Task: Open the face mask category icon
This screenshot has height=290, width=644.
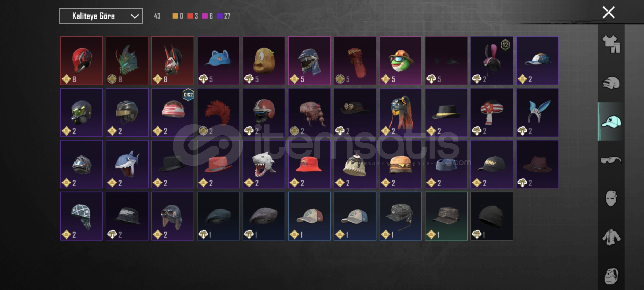Action: (x=611, y=199)
